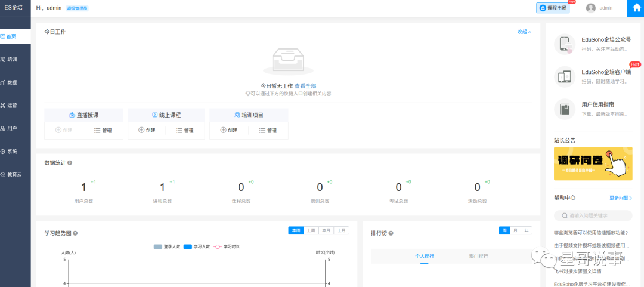Click the 直播授课 camera icon
Screen dimensions: 644x287
pyautogui.click(x=72, y=115)
